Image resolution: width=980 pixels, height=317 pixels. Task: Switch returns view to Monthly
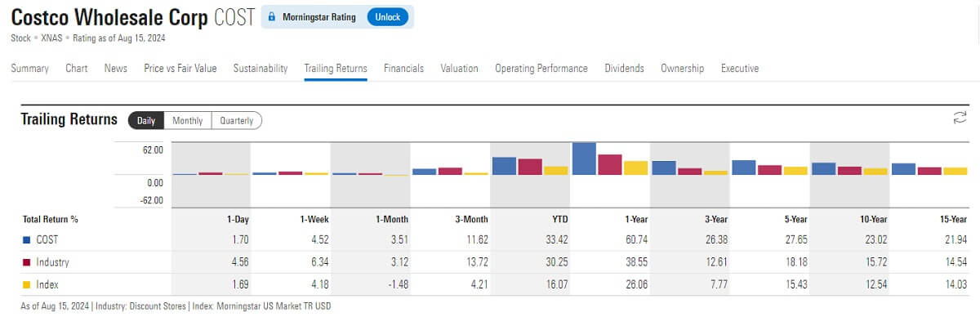[188, 120]
